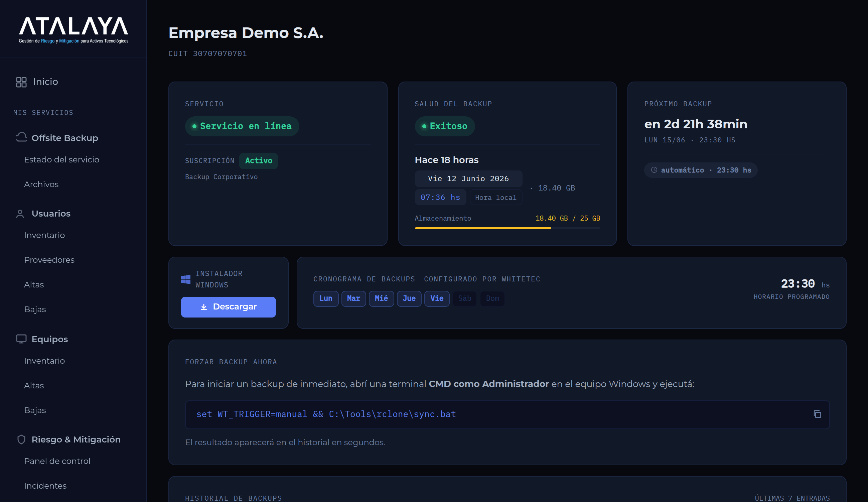
Task: Open Altas under Equipos
Action: pyautogui.click(x=34, y=386)
